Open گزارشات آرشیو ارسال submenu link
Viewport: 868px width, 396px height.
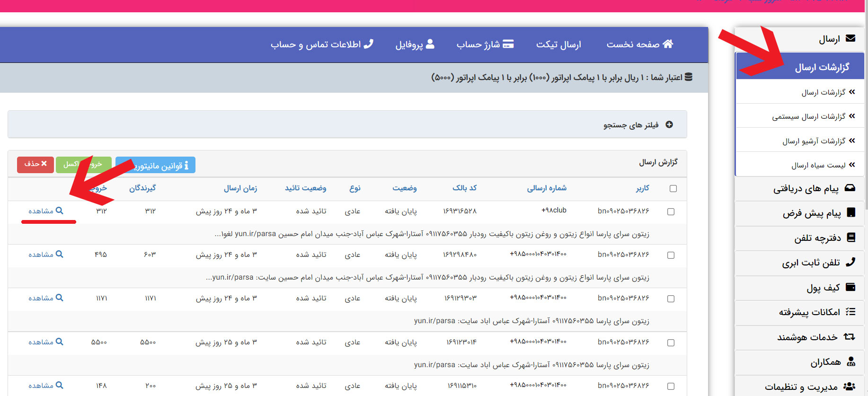pyautogui.click(x=814, y=141)
